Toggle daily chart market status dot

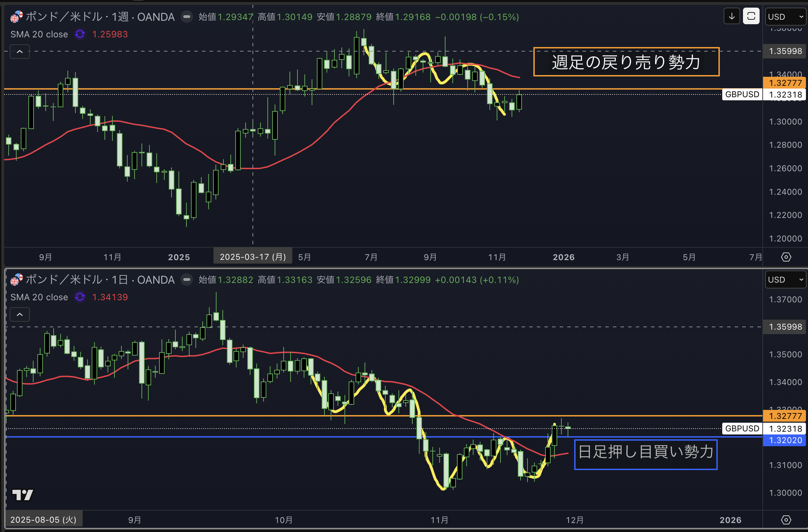(x=187, y=279)
